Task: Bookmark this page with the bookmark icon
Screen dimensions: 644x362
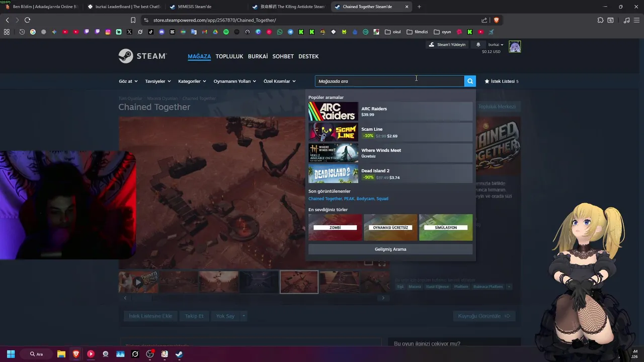Action: 133,20
